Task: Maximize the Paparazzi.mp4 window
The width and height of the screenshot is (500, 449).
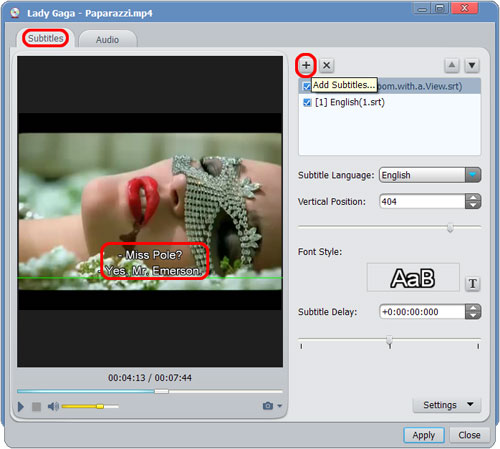Action: (x=440, y=9)
